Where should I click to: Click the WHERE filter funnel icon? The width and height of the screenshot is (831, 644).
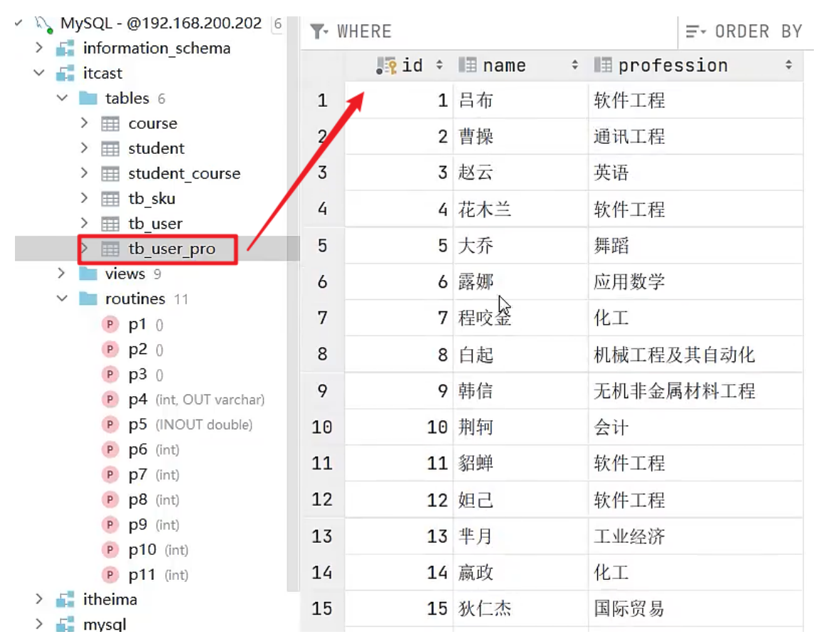pos(319,31)
